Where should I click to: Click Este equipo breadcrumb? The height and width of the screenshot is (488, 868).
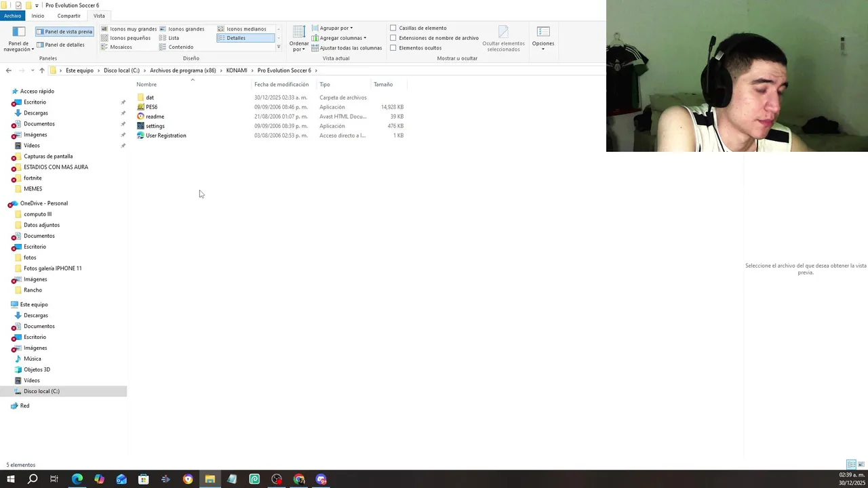pyautogui.click(x=79, y=70)
